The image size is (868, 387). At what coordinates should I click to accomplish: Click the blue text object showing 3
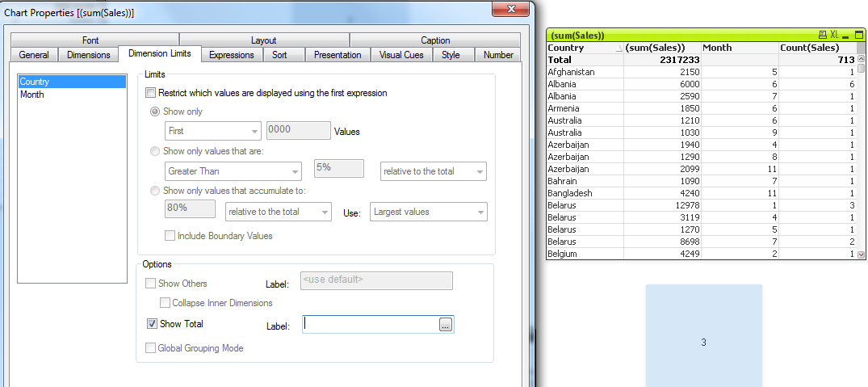[x=703, y=336]
